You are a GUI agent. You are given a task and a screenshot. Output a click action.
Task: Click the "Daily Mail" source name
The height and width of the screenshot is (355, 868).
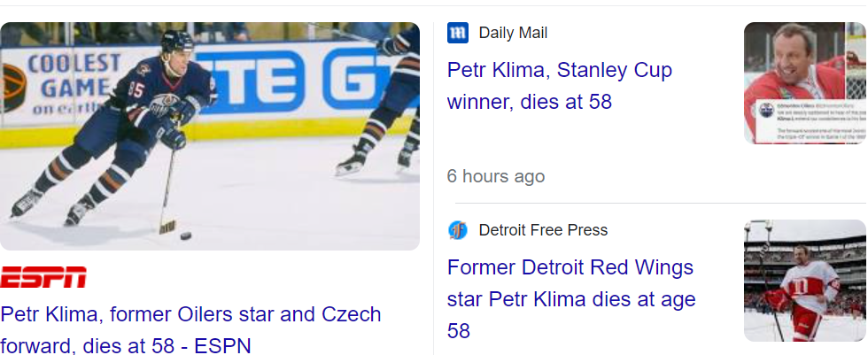[x=513, y=34]
